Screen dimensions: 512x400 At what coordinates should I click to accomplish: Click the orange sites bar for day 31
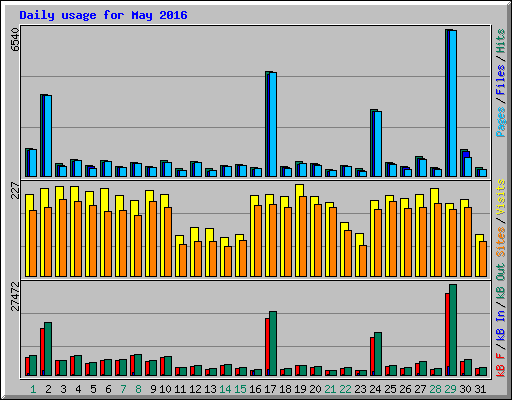[483, 259]
